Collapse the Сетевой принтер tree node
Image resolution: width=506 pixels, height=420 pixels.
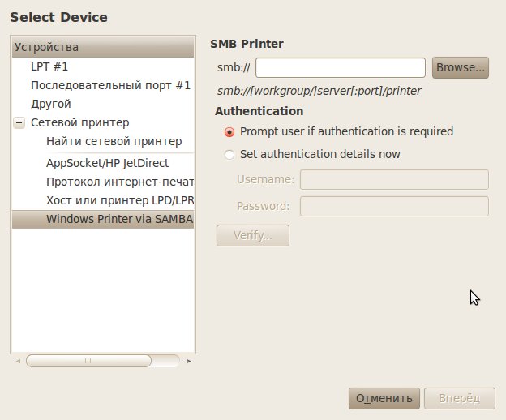coord(19,123)
